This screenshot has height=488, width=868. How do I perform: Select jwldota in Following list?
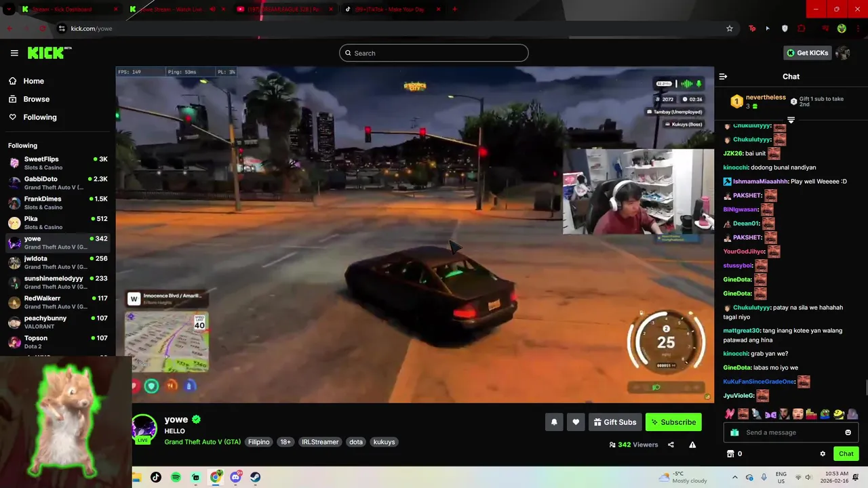pyautogui.click(x=58, y=262)
